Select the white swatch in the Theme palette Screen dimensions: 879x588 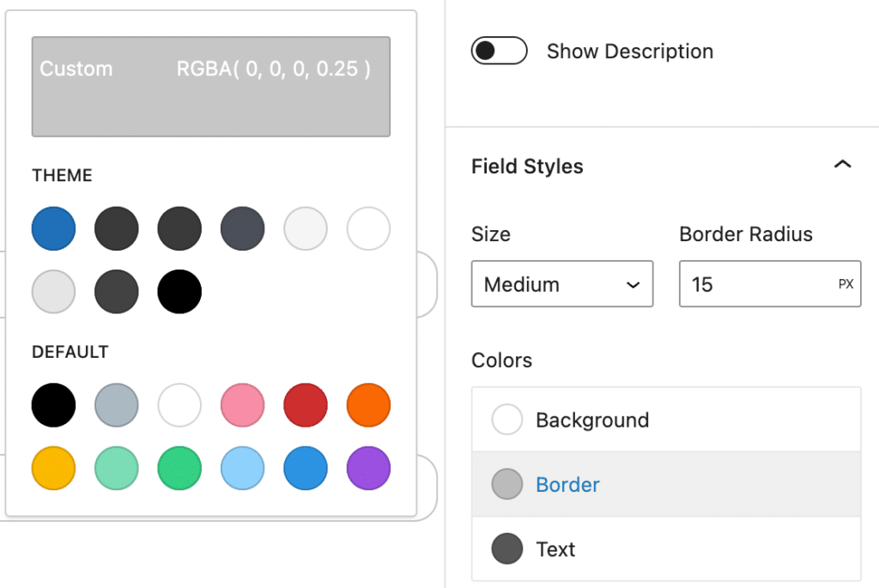click(x=368, y=228)
